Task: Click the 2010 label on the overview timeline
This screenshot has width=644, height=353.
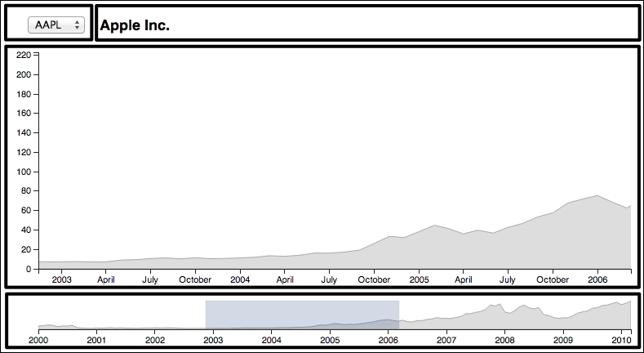Action: coord(621,339)
